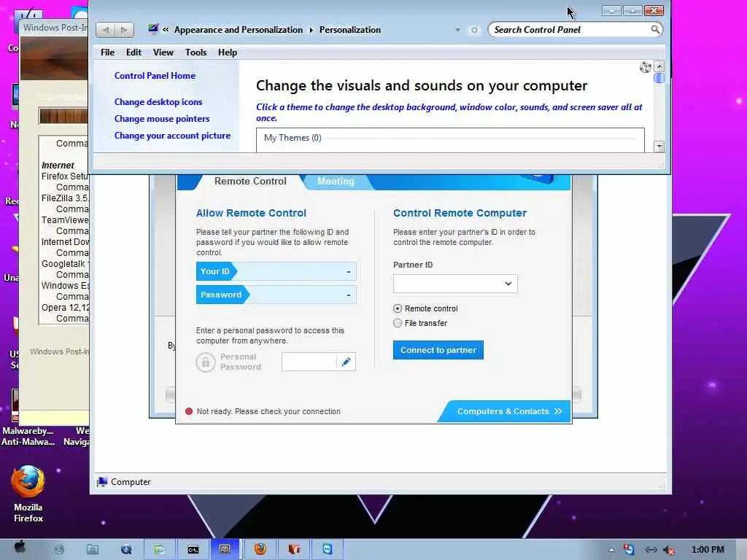Viewport: 747px width, 560px height.
Task: Open address bar history dropdown
Action: (x=457, y=30)
